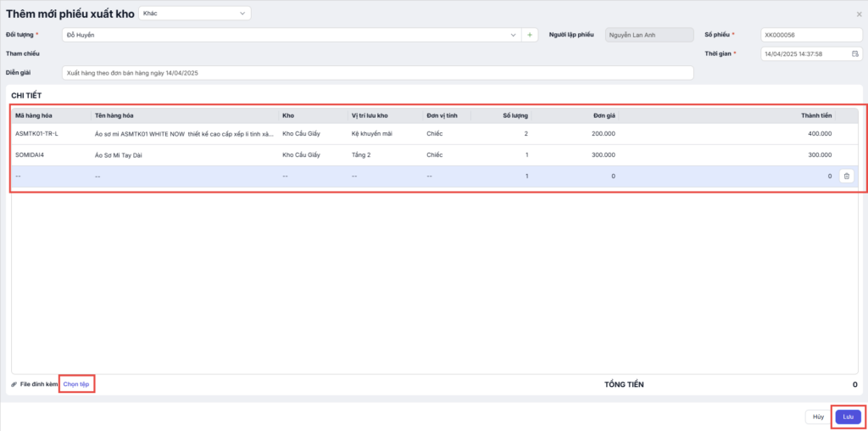Click the Diễn giải description field
868x431 pixels.
(377, 73)
